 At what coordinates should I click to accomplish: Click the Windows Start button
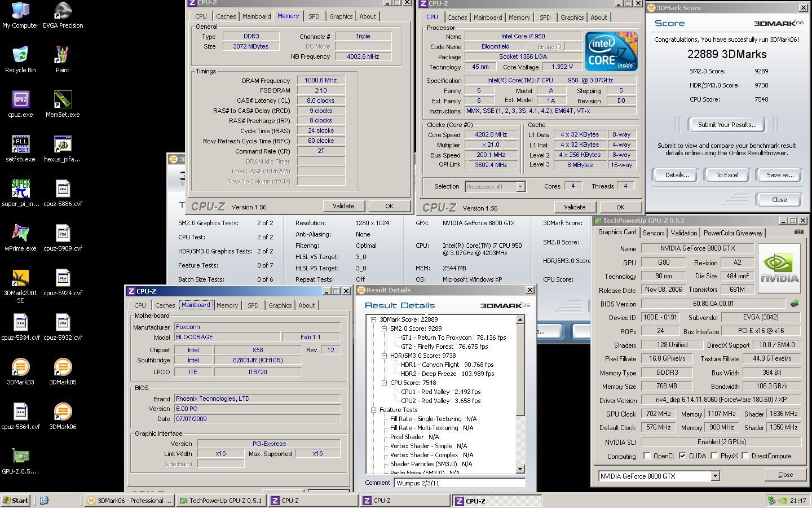pyautogui.click(x=16, y=500)
